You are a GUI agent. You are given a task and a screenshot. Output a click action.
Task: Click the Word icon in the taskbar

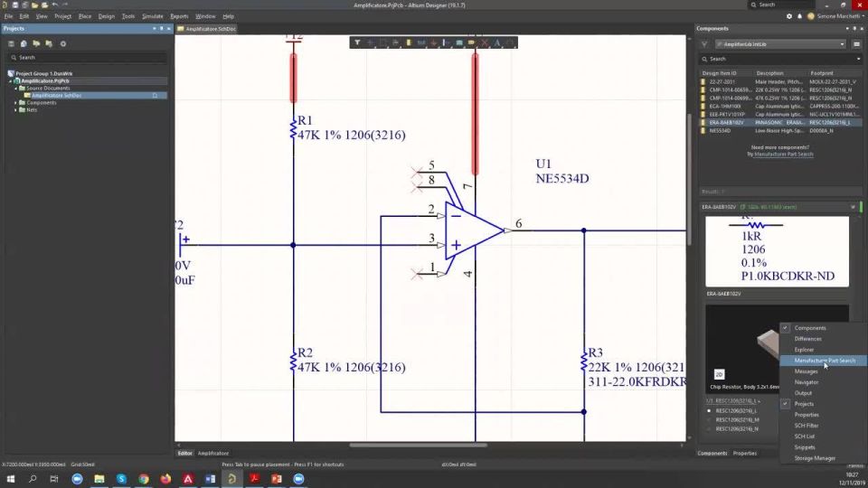pyautogui.click(x=210, y=479)
